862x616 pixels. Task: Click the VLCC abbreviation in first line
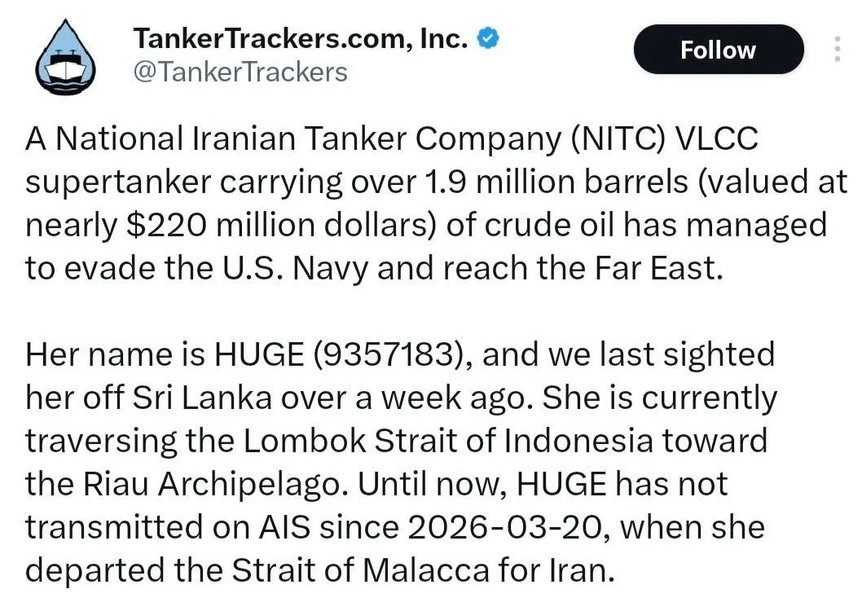coord(716,139)
